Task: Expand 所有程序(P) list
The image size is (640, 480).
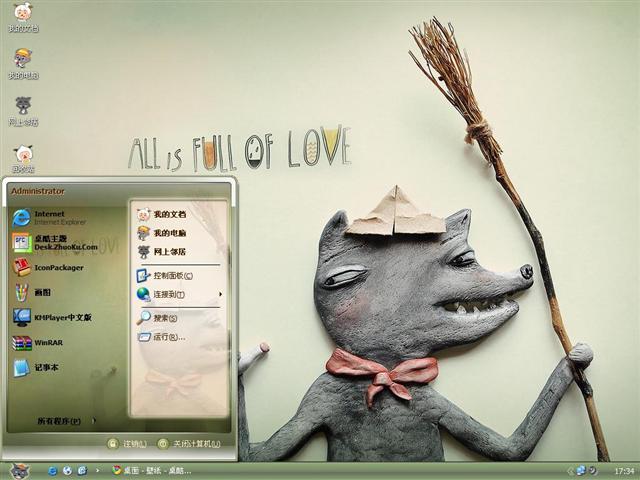Action: pyautogui.click(x=65, y=421)
